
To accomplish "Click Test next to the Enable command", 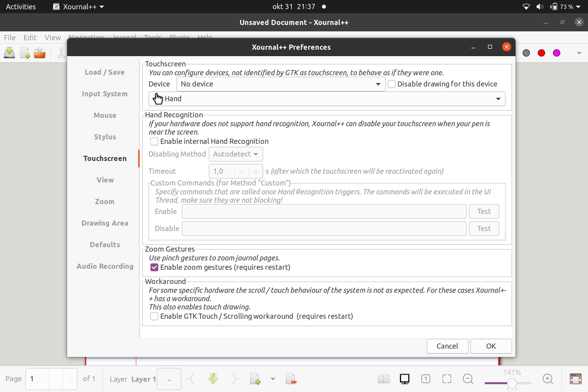I will (483, 211).
